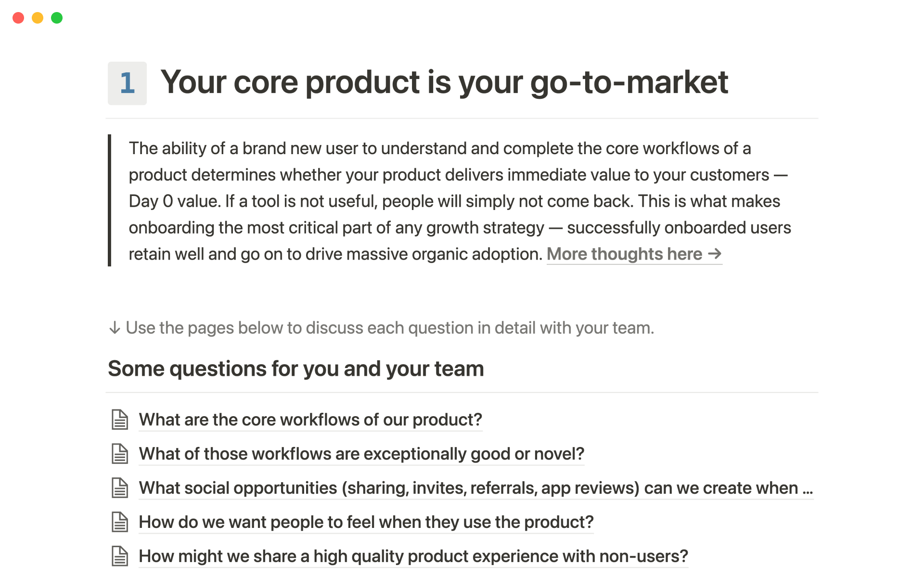
Task: Open 'What are the core workflows of our product?' page
Action: point(310,420)
